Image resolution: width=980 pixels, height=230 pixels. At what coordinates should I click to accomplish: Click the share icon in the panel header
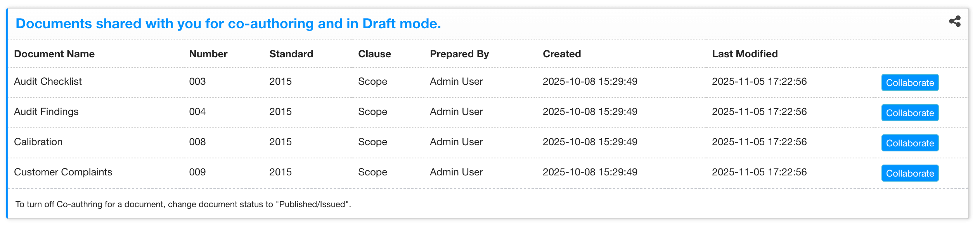954,21
